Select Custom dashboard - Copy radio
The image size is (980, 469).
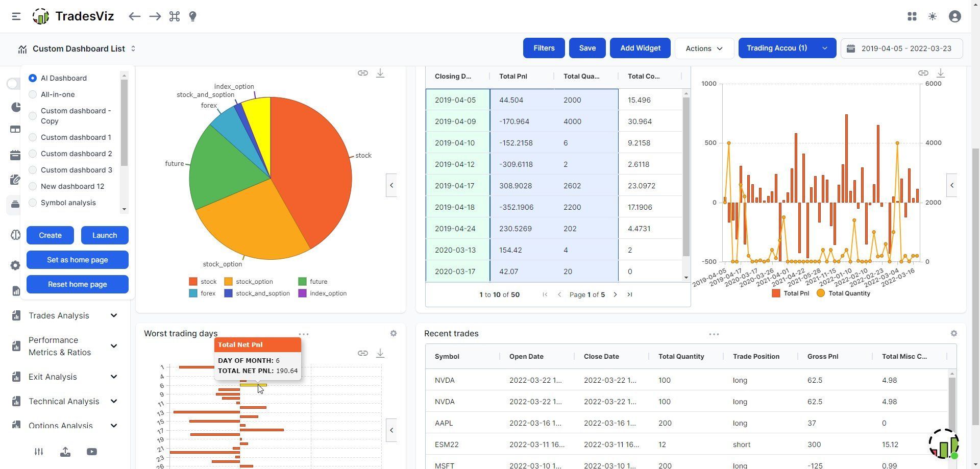pyautogui.click(x=33, y=116)
